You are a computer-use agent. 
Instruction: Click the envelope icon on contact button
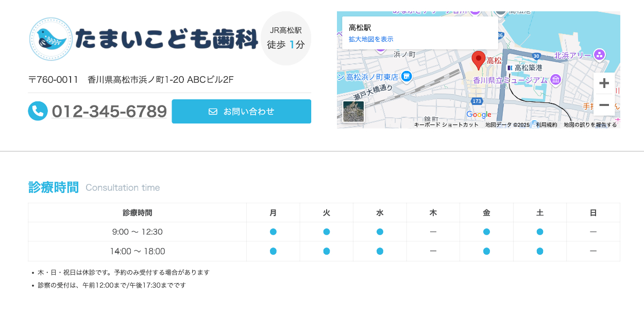point(213,112)
